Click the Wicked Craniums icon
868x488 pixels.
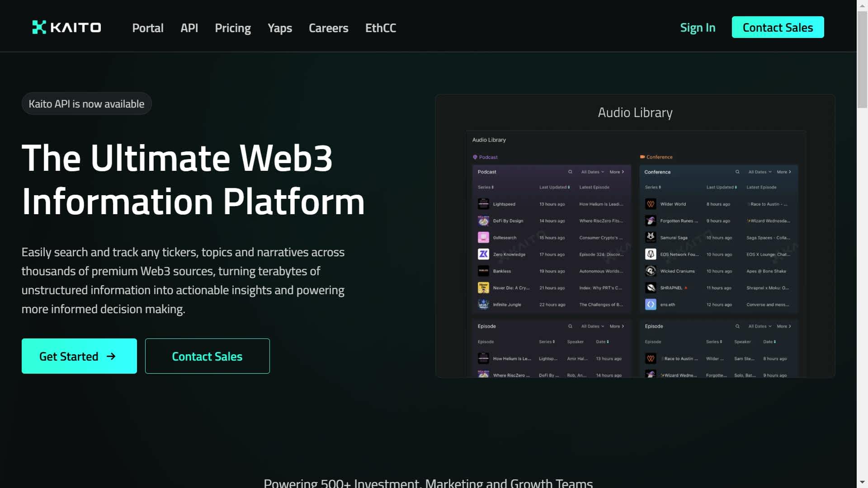651,271
